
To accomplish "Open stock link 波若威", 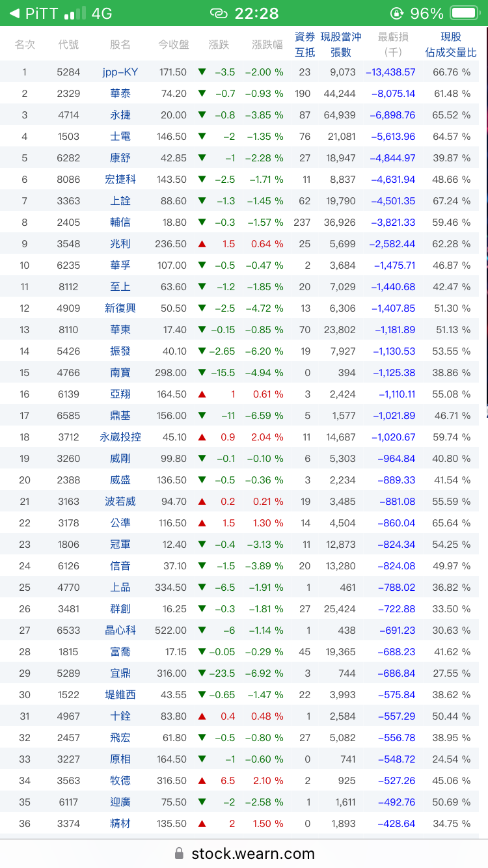I will (x=120, y=502).
